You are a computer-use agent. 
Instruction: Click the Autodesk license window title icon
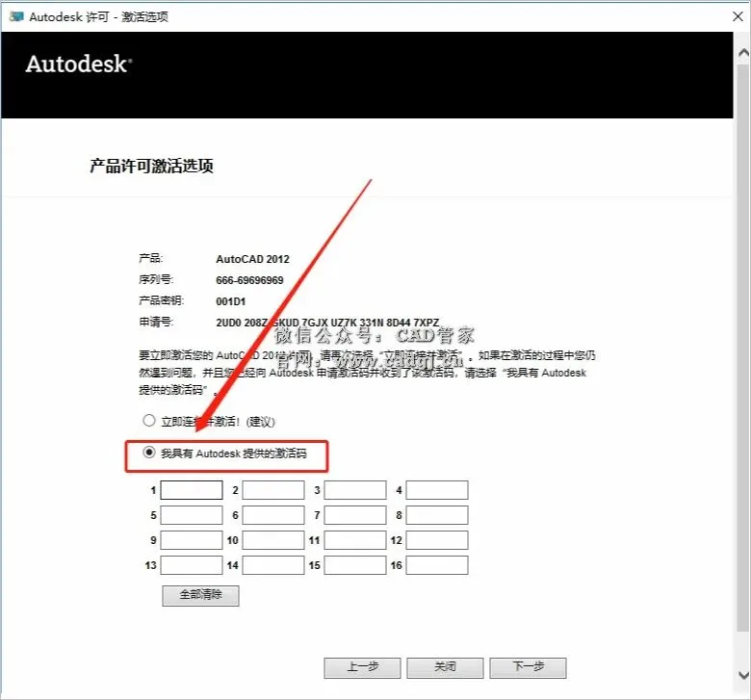pyautogui.click(x=16, y=16)
